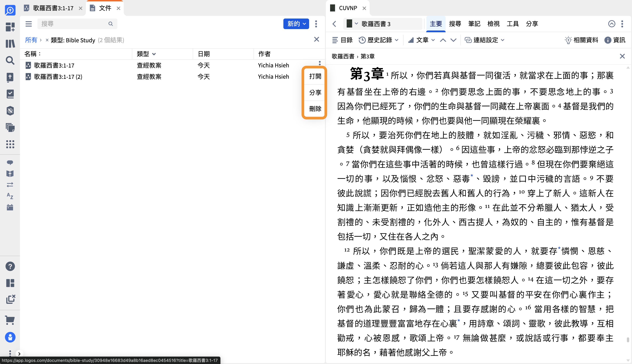Open the dashboard add-tile icon in sidebar

pyautogui.click(x=10, y=27)
